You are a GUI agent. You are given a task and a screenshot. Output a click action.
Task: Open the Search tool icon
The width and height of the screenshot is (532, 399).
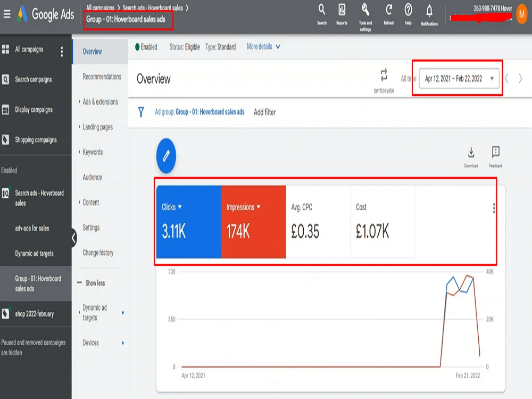tap(322, 14)
